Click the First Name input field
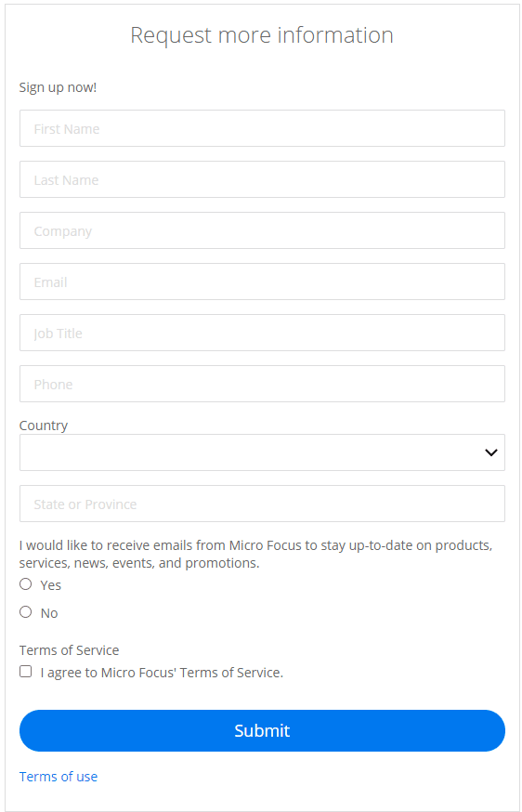 (x=262, y=128)
